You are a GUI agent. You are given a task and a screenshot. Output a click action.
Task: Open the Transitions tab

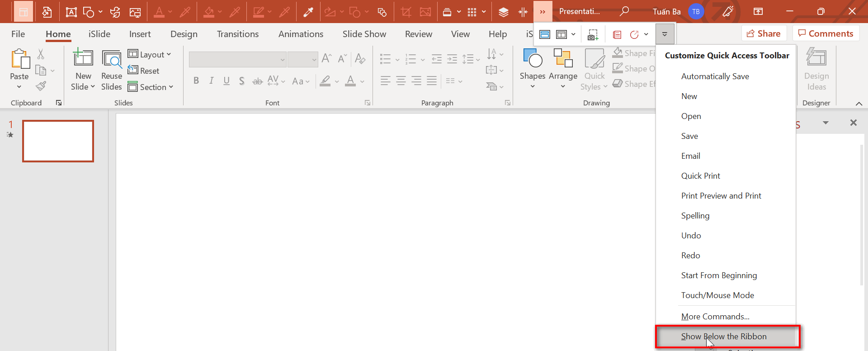click(238, 34)
